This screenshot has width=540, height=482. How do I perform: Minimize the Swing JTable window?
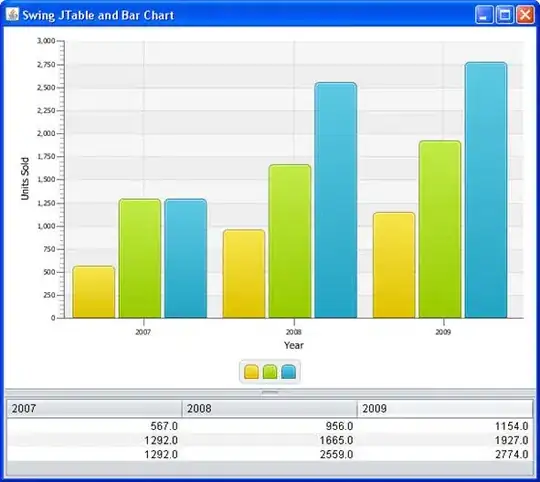[x=484, y=15]
